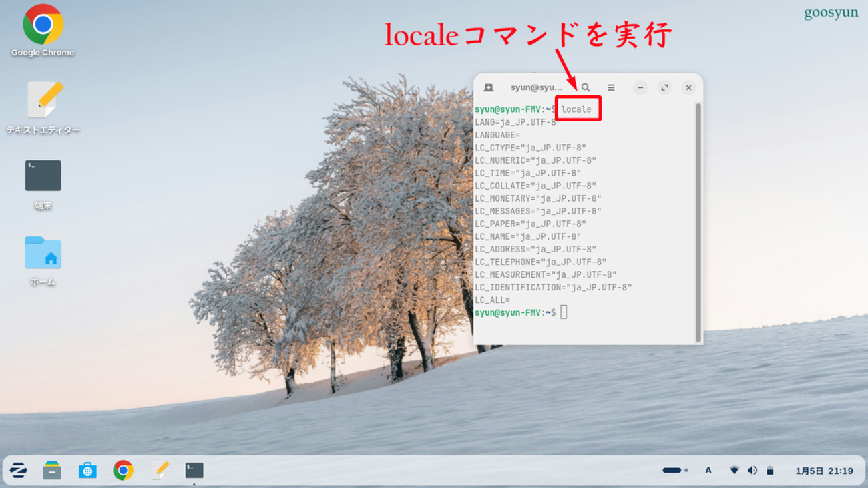Image resolution: width=868 pixels, height=488 pixels.
Task: Toggle the Japanese input method indicator
Action: 708,470
